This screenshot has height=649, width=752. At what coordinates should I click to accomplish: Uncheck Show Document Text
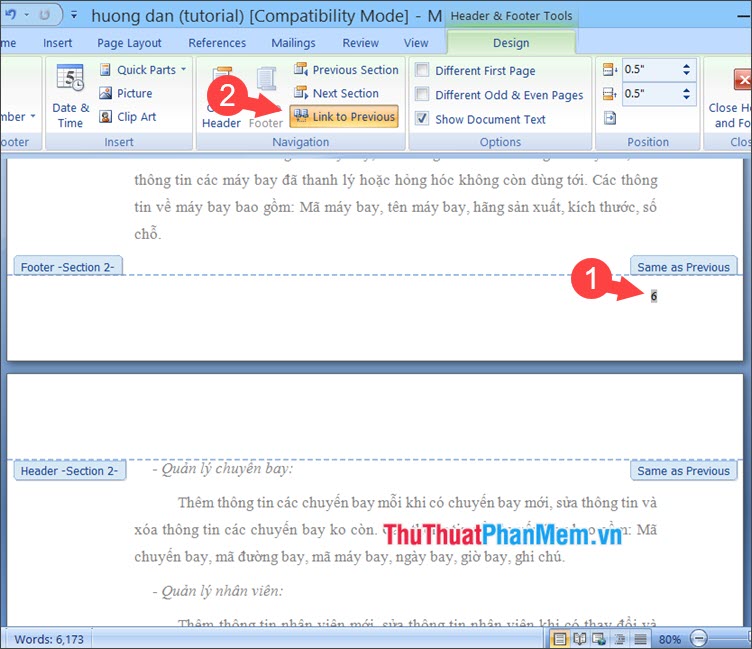[x=423, y=119]
